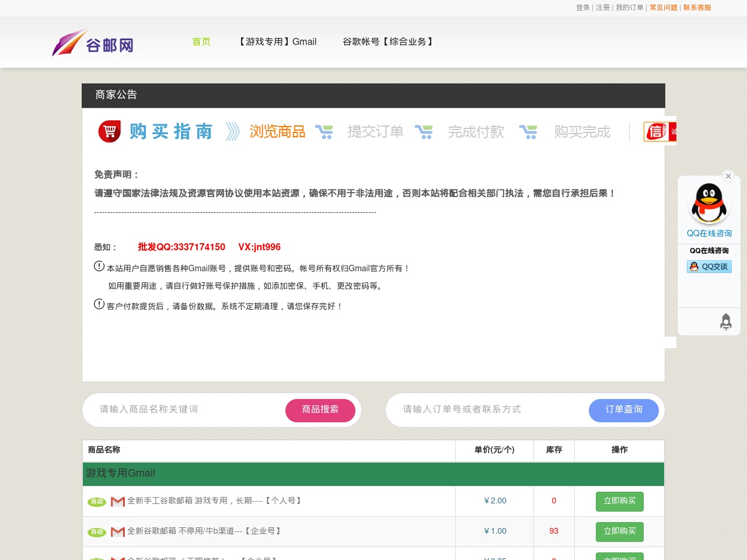Image resolution: width=747 pixels, height=560 pixels.
Task: Click the 单价(元/个) column header
Action: click(494, 450)
